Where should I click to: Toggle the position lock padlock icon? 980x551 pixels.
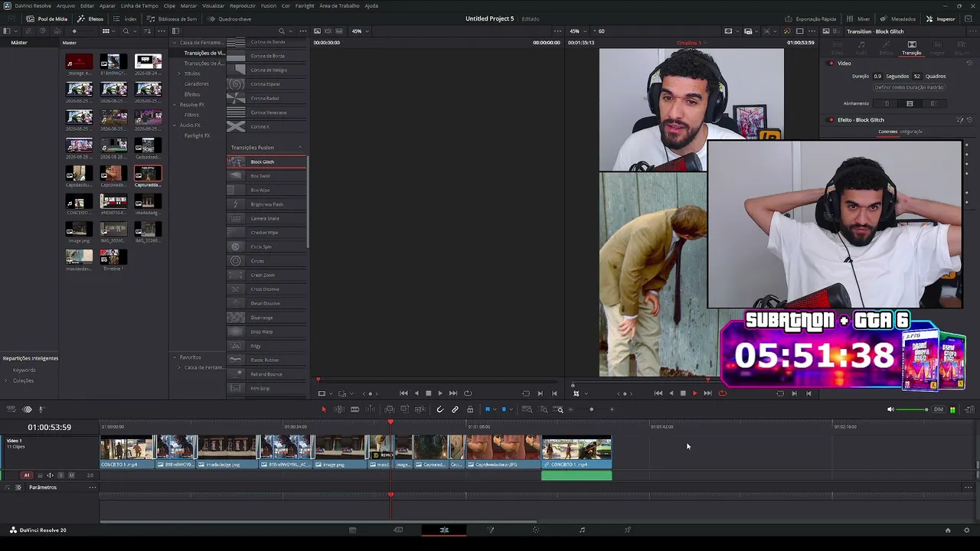coord(470,409)
